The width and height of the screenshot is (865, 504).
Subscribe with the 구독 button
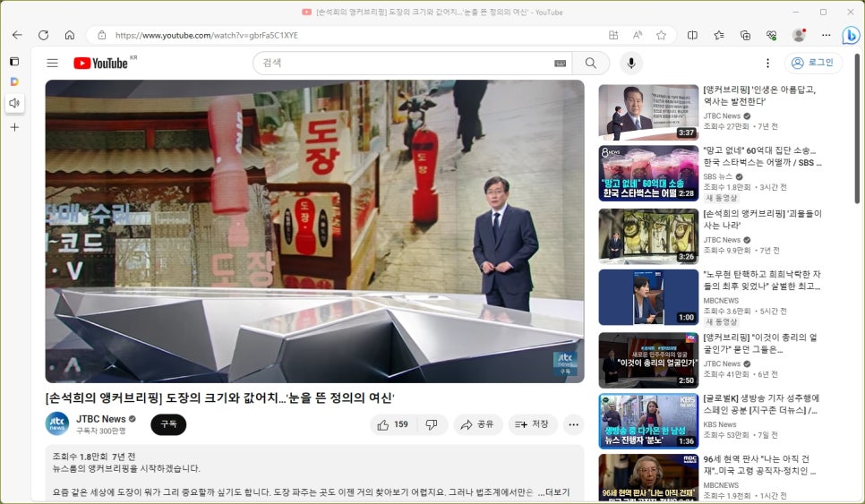coord(168,424)
